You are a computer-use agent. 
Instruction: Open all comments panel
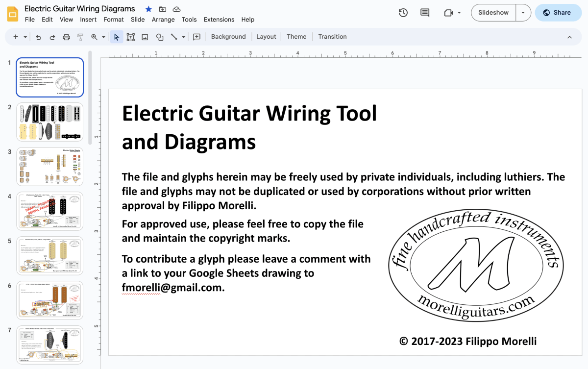coord(424,12)
